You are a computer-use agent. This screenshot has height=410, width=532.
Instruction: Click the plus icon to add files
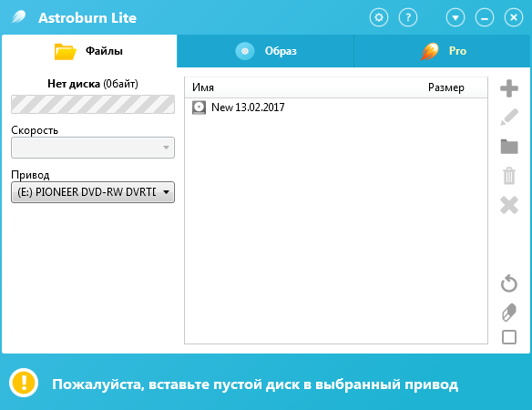[509, 88]
